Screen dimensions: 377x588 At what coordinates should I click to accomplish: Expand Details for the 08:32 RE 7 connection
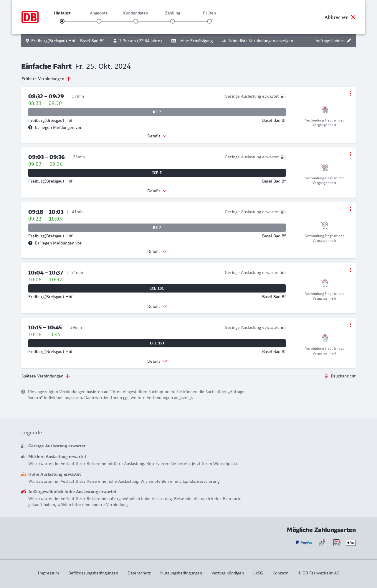coord(157,136)
